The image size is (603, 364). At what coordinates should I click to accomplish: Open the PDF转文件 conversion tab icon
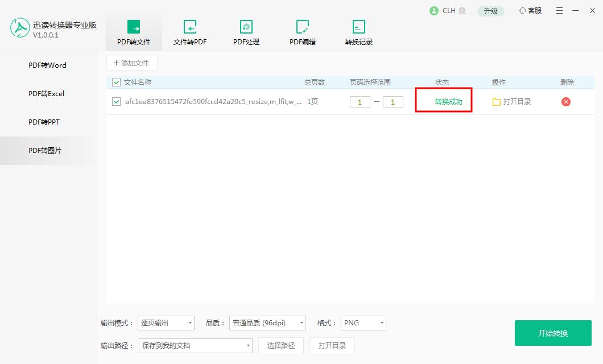[133, 27]
